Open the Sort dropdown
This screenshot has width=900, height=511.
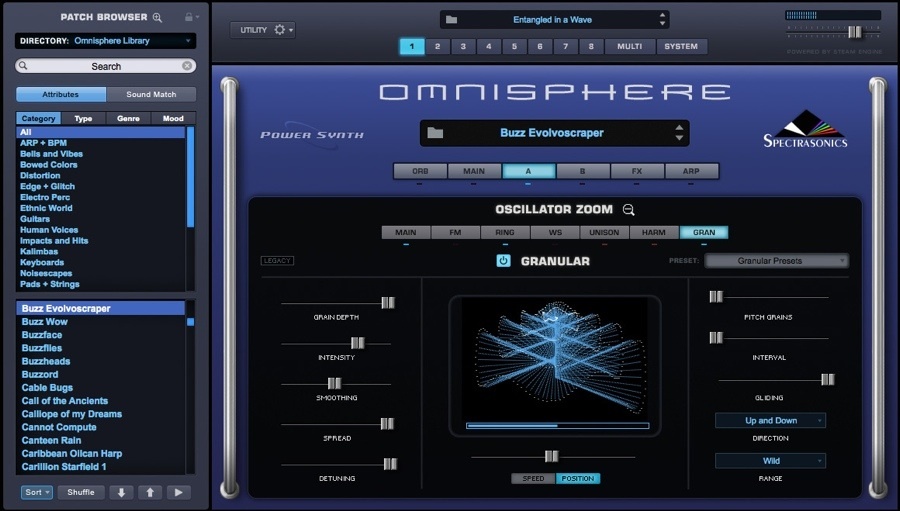click(37, 492)
